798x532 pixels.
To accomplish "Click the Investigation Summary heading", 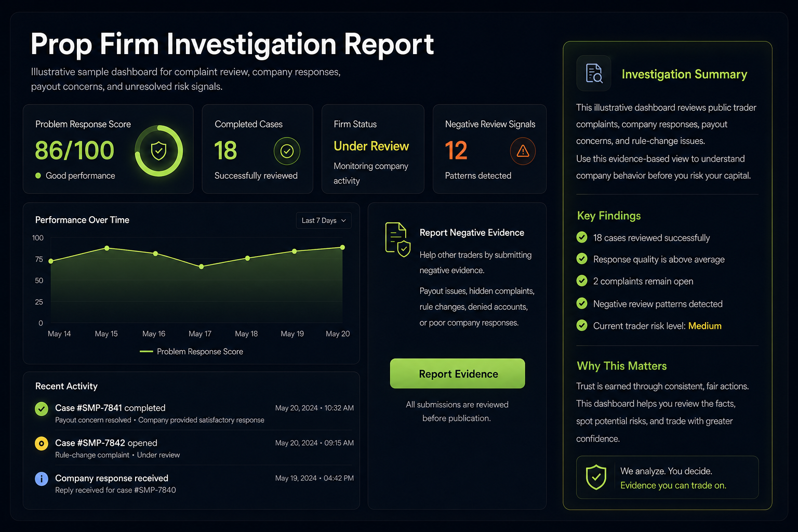I will click(684, 74).
